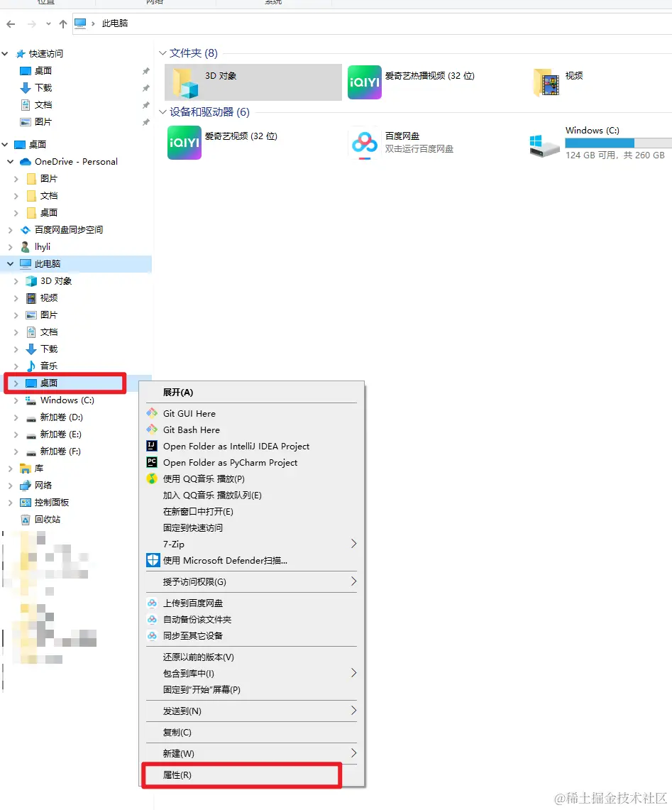Viewport: 672px width, 810px height.
Task: Select the Windows (C:) drive icon
Action: [x=544, y=145]
